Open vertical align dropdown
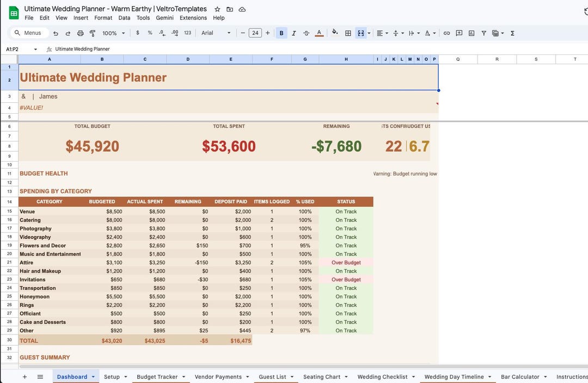 398,33
